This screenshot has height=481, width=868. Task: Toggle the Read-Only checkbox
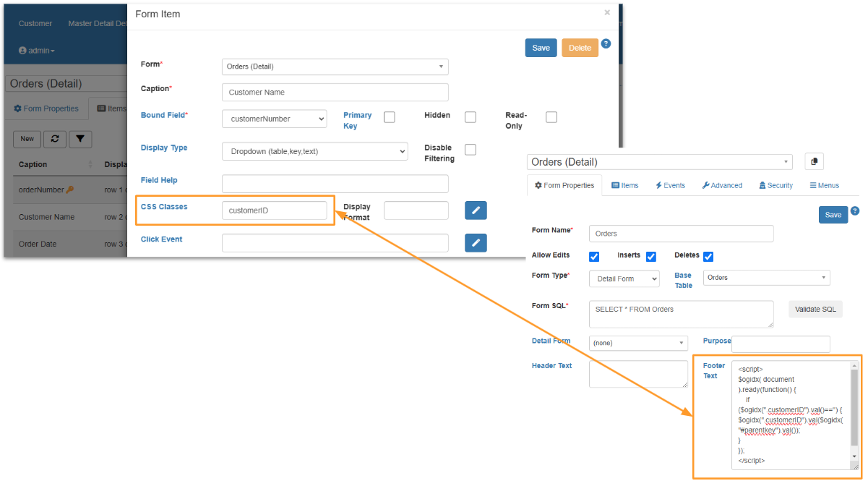click(x=551, y=117)
